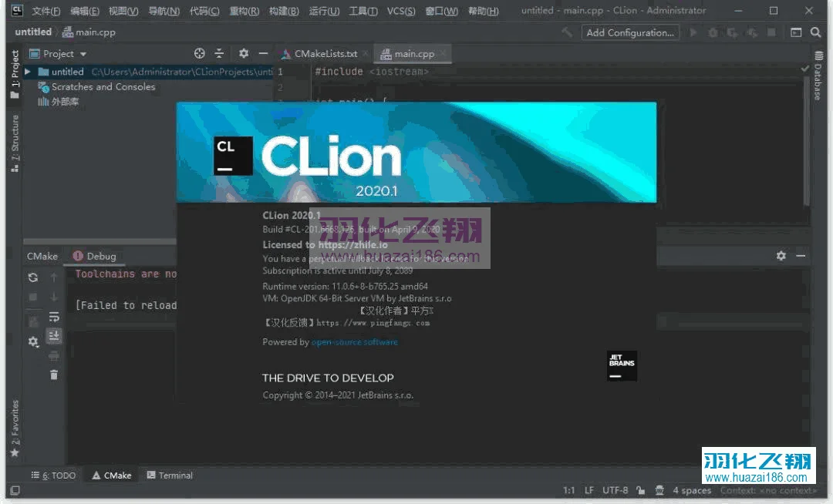The width and height of the screenshot is (833, 504).
Task: Open the 运行(U) menu
Action: [324, 11]
